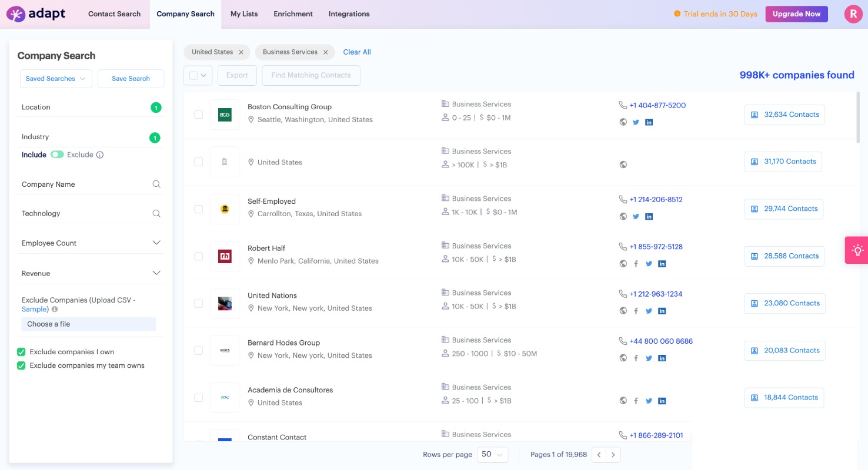868x470 pixels.
Task: Click the Include/Exclude info icon
Action: (x=100, y=155)
